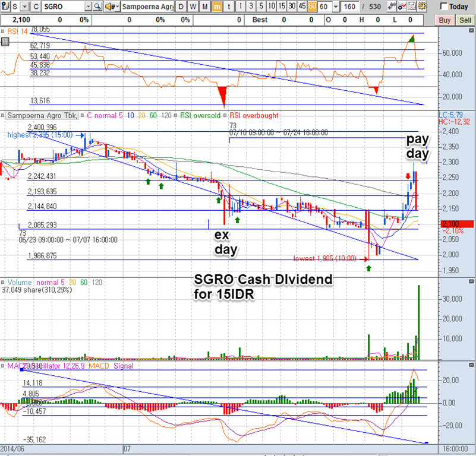
Task: Click the chart document icon at top-left
Action: [5, 6]
